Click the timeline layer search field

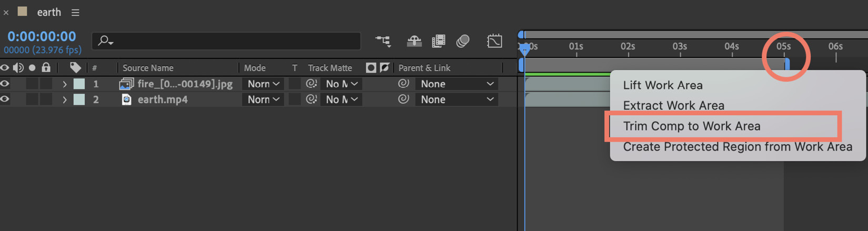click(x=226, y=41)
